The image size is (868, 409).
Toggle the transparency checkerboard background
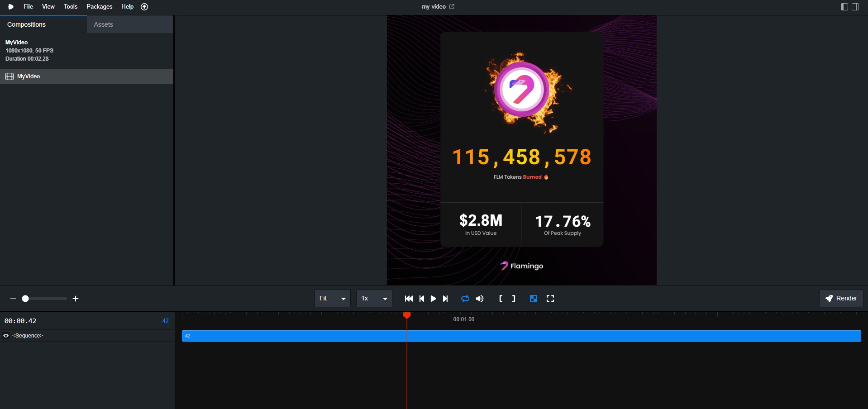point(534,299)
